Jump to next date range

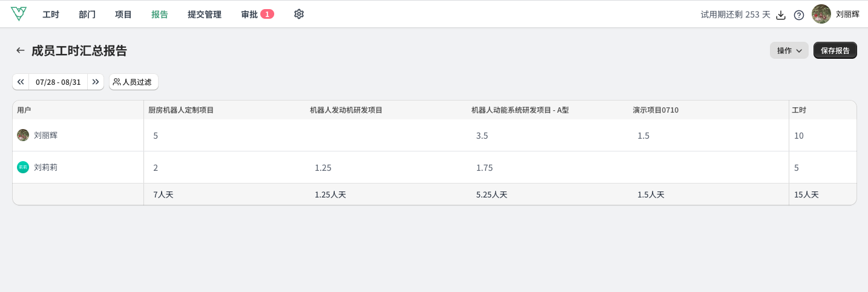coord(96,82)
